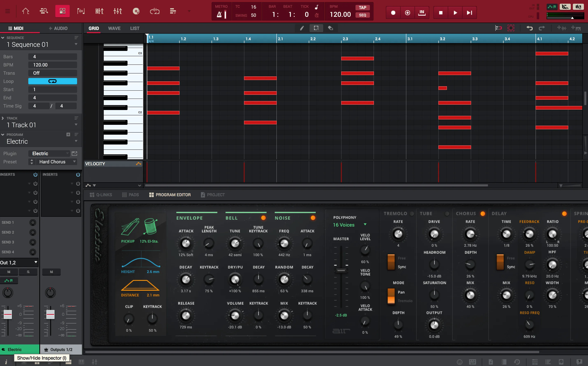Click the BPM 120.00 field in inspector
The image size is (588, 366).
pyautogui.click(x=52, y=65)
